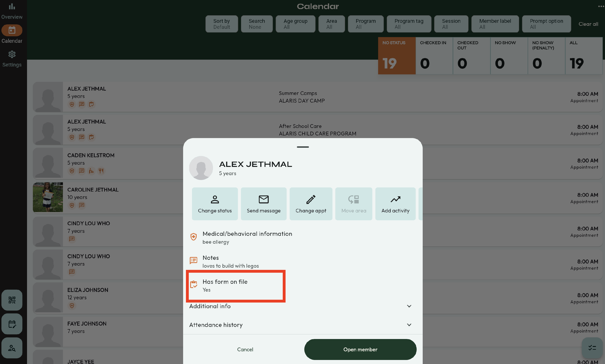
Task: Click the member search icon button
Action: point(12,347)
